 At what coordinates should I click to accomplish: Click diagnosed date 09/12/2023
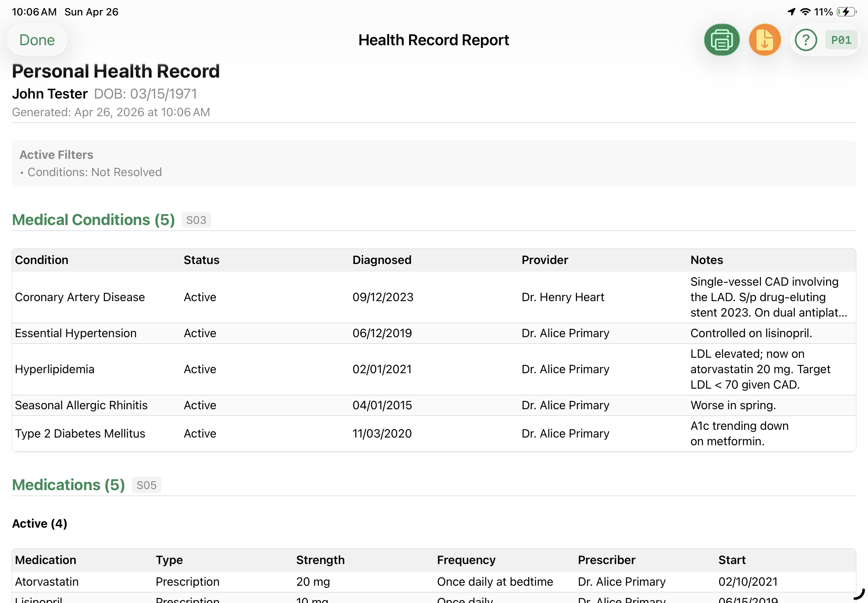tap(383, 297)
